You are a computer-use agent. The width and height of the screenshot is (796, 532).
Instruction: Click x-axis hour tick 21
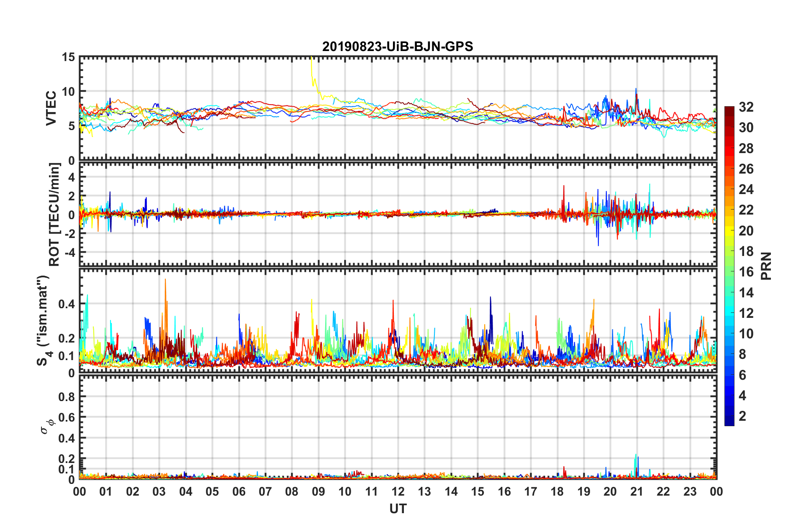(x=637, y=491)
